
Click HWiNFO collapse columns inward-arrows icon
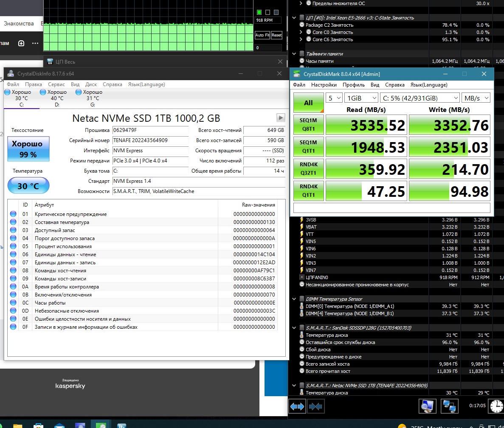[x=315, y=406]
